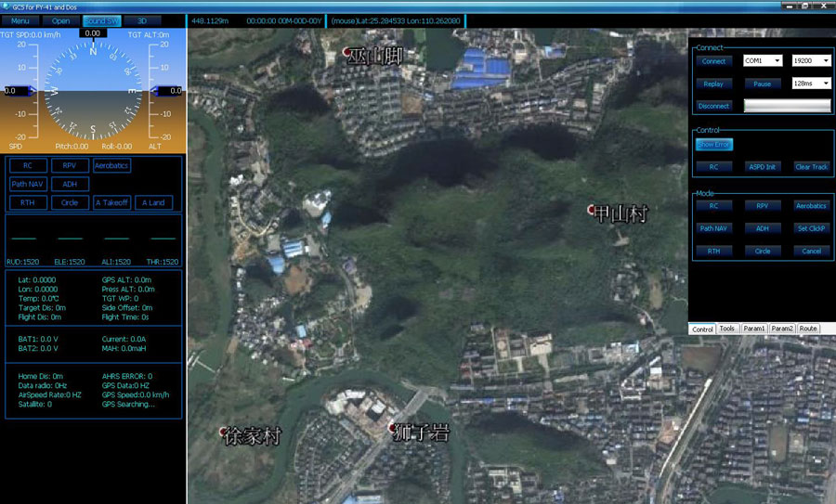Select RPV in the Mode group
Viewport: 836px width, 504px height.
pos(762,206)
